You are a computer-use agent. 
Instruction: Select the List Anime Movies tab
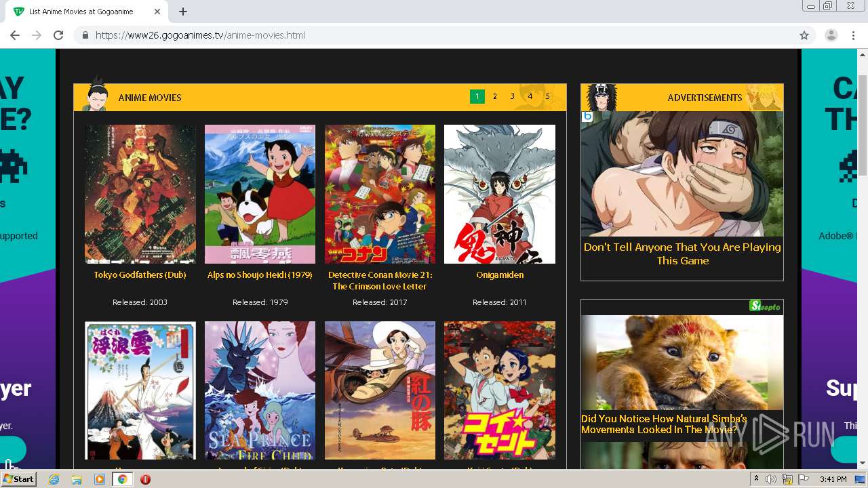click(x=87, y=12)
